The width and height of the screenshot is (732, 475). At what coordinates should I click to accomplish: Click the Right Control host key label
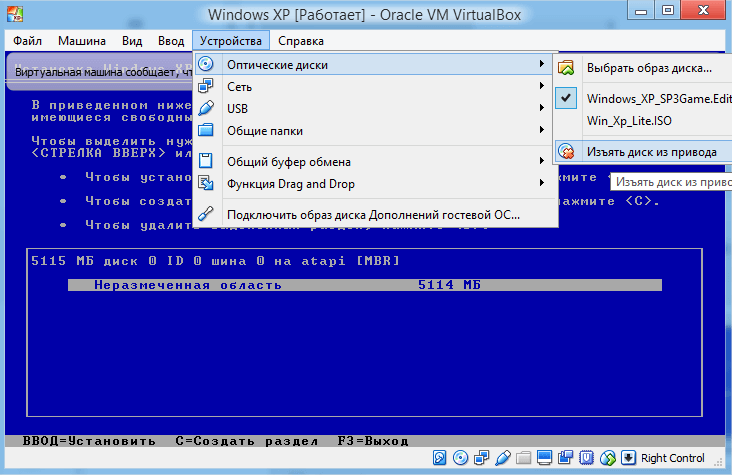click(x=672, y=458)
